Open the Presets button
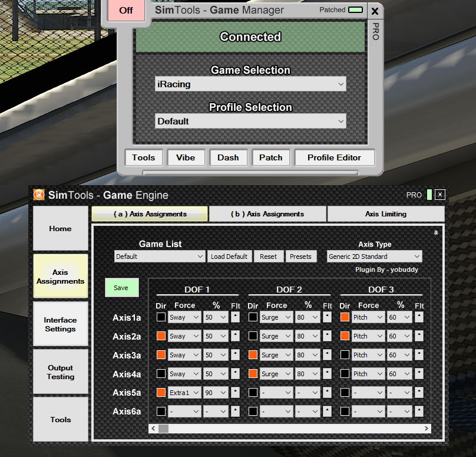476x457 pixels. (301, 257)
